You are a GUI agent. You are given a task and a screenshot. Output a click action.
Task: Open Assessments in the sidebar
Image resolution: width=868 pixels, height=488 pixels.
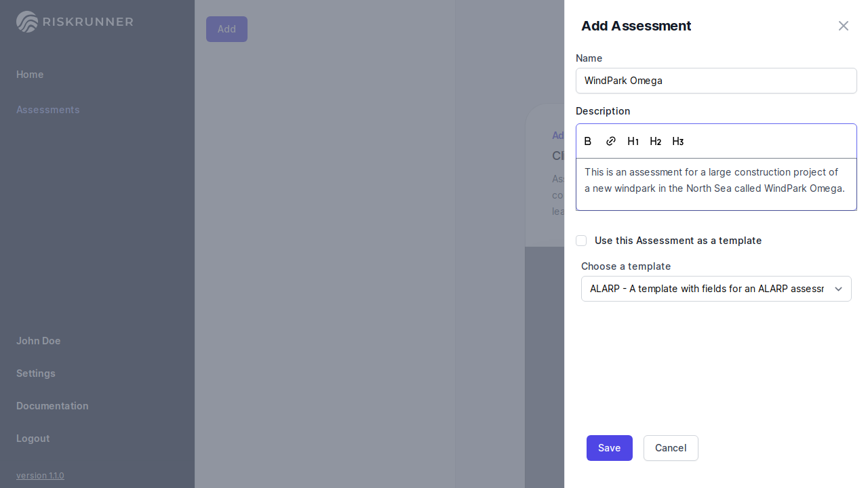click(x=48, y=110)
